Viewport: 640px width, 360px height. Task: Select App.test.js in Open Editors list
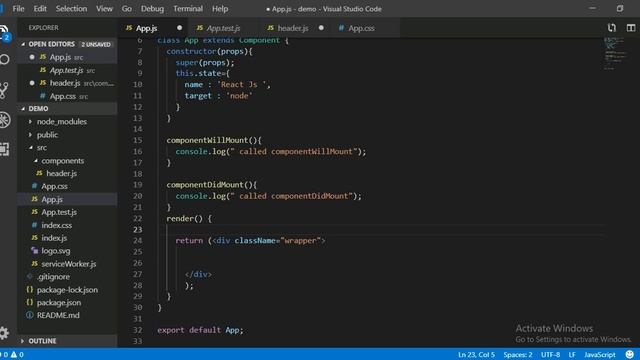point(67,70)
